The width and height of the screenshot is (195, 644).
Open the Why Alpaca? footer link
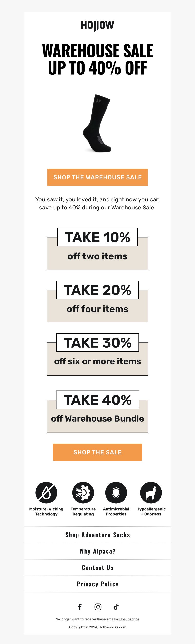coord(98,551)
